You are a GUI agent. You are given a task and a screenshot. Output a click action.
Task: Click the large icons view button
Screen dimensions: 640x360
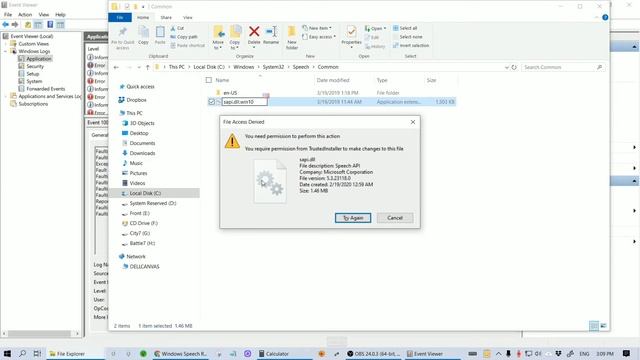[x=603, y=326]
